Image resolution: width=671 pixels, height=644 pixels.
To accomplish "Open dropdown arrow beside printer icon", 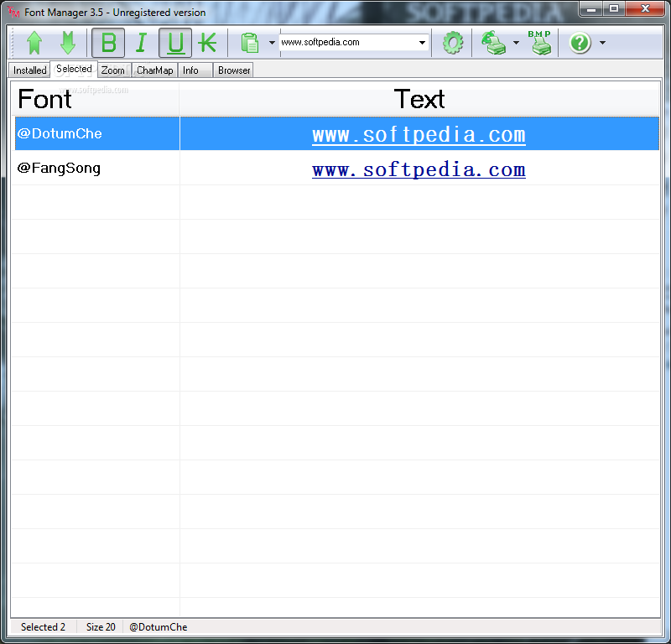I will 516,43.
